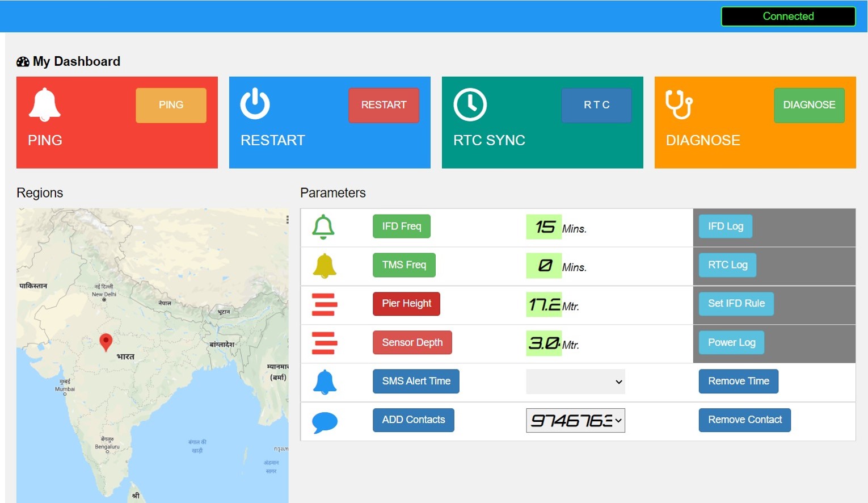Click the RTC SYNC label on teal card
Viewport: 868px width, 503px height.
489,140
